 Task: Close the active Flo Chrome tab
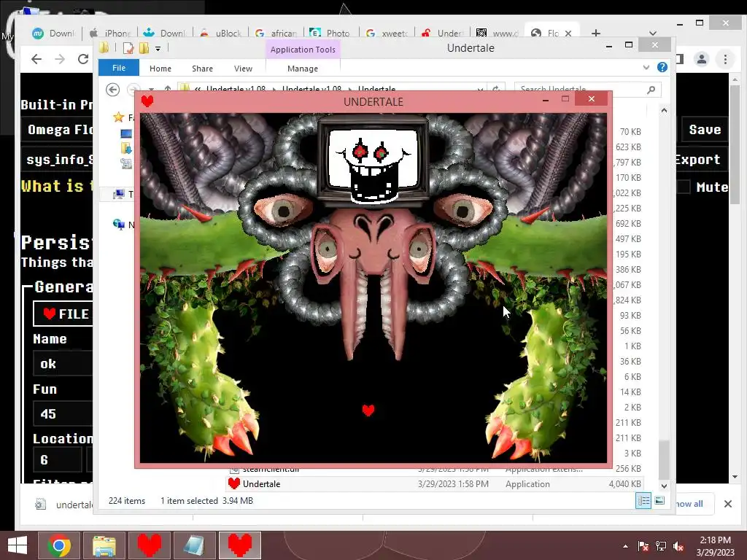568,34
